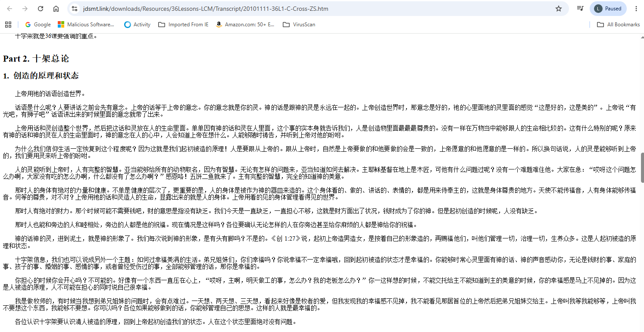
Task: Open the Paused profile button
Action: pyautogui.click(x=608, y=9)
